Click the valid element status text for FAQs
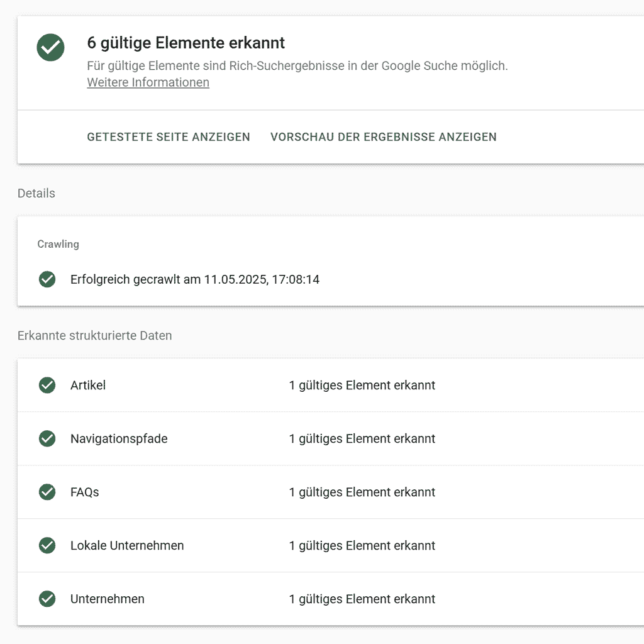This screenshot has height=644, width=644. coord(362,492)
